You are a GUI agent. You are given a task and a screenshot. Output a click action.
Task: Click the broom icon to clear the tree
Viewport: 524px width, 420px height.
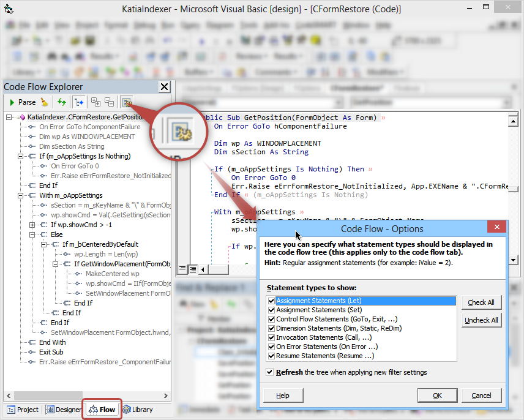(44, 102)
